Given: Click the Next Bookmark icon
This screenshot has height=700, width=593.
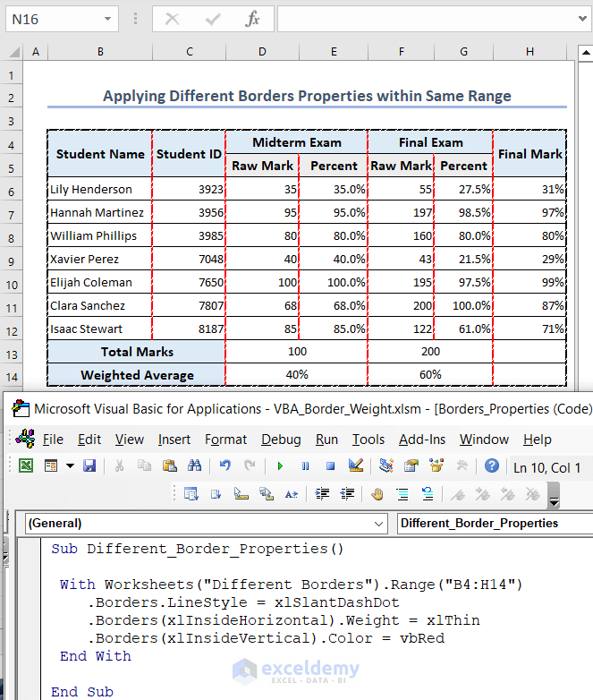Looking at the screenshot, I should [x=483, y=494].
